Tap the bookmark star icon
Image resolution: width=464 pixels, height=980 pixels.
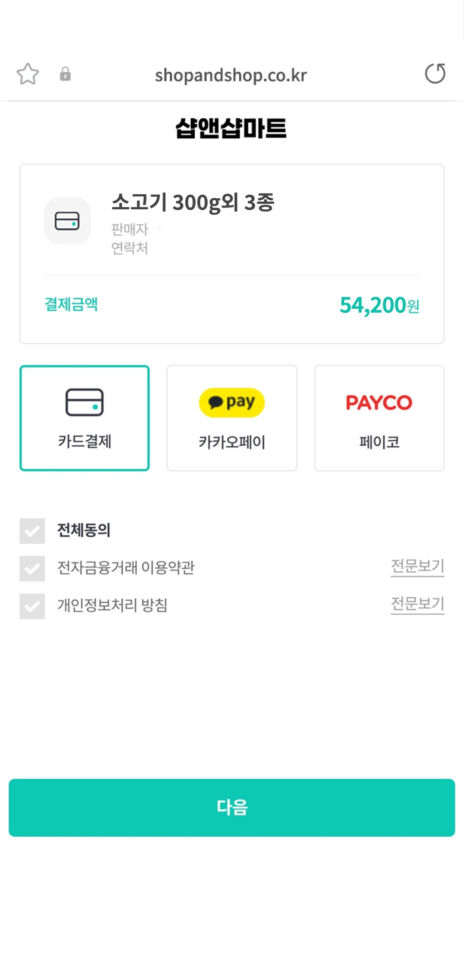[28, 74]
